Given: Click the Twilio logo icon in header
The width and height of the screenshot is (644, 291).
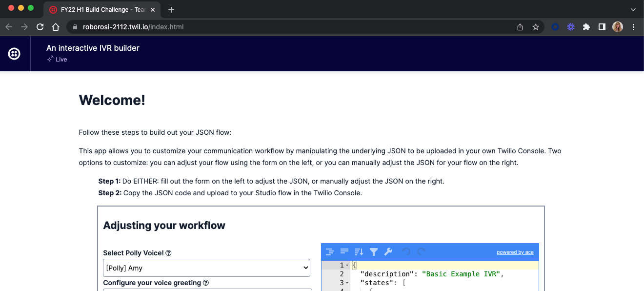Looking at the screenshot, I should 14,54.
